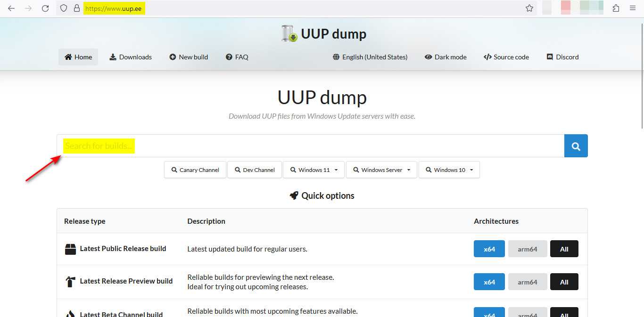
Task: Open the Discord link
Action: (562, 57)
